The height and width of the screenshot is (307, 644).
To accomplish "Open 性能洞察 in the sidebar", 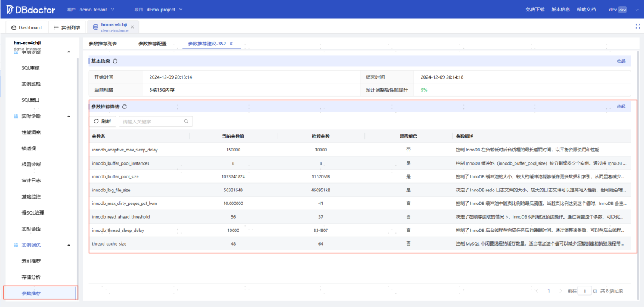I will click(x=31, y=132).
